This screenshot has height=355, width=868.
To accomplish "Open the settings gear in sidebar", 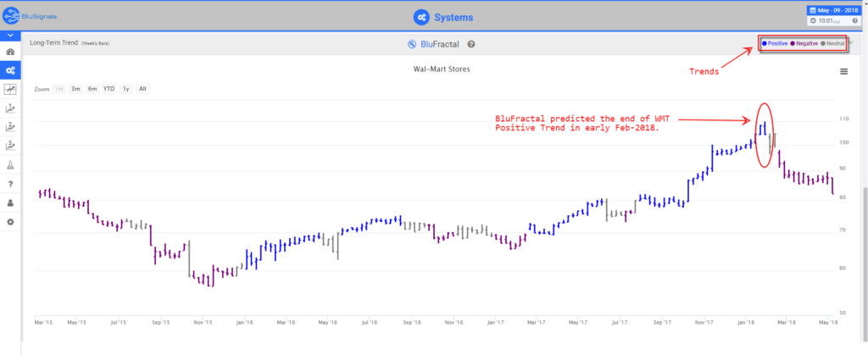I will tap(10, 222).
